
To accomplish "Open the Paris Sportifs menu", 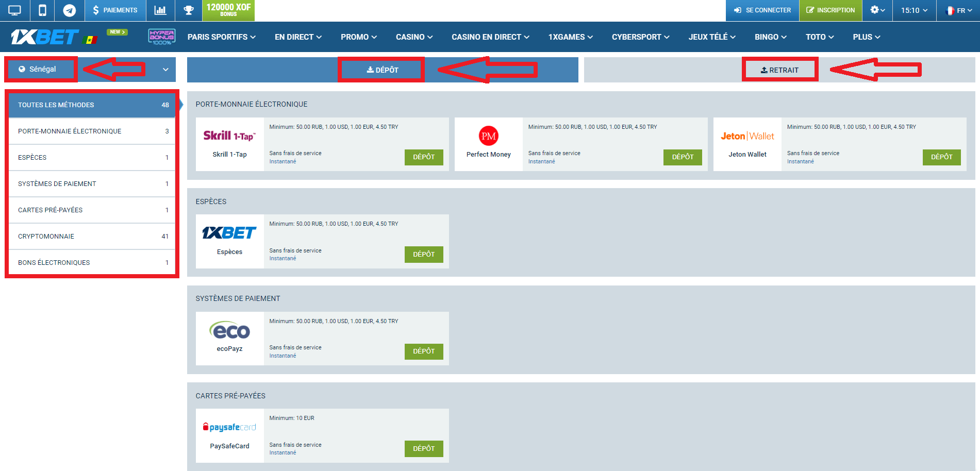I will tap(221, 37).
